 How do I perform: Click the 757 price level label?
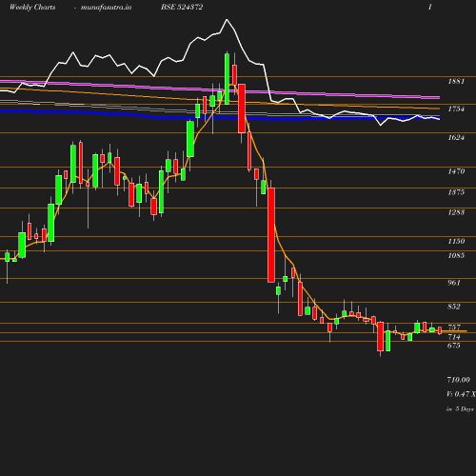tap(454, 327)
